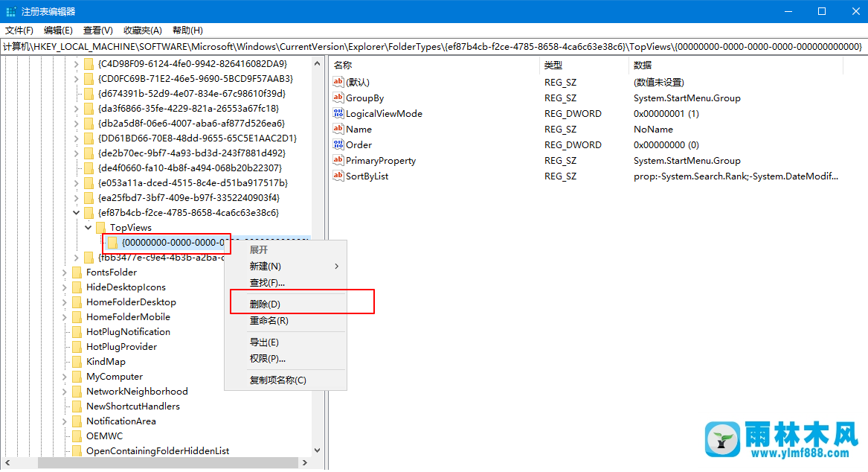The width and height of the screenshot is (868, 472).
Task: Select the HotPlugNotification key
Action: tap(128, 332)
